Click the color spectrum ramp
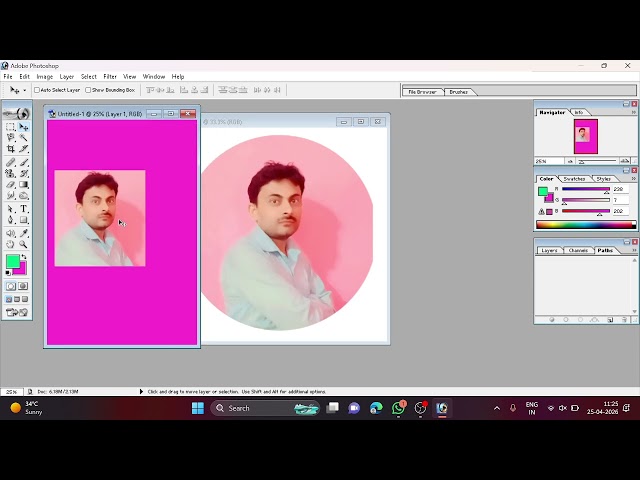640x480 pixels. point(586,224)
